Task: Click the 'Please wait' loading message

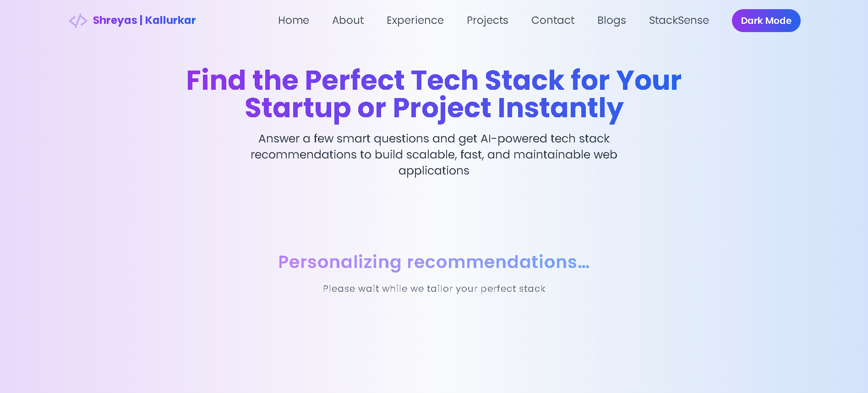Action: pos(434,289)
